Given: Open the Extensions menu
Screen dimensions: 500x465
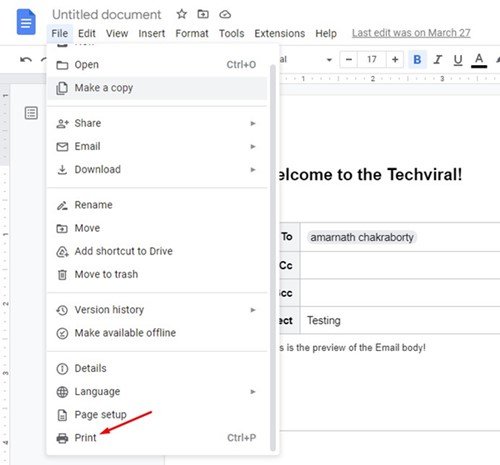Looking at the screenshot, I should (280, 33).
